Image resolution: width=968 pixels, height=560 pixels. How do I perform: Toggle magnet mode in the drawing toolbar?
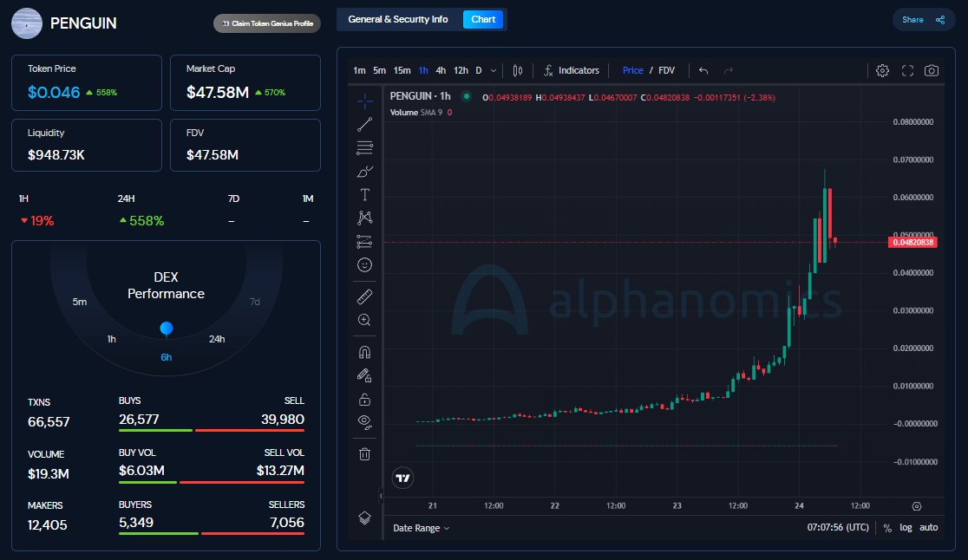tap(363, 351)
